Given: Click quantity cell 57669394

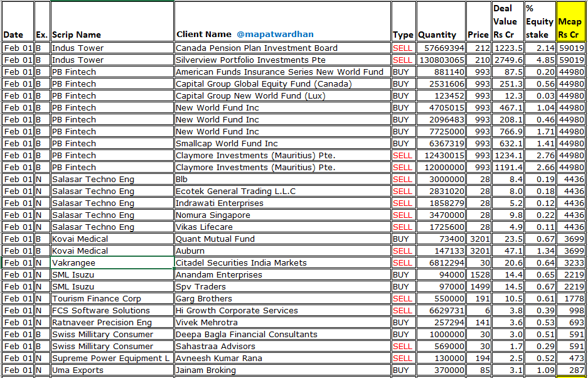Looking at the screenshot, I should [441, 48].
